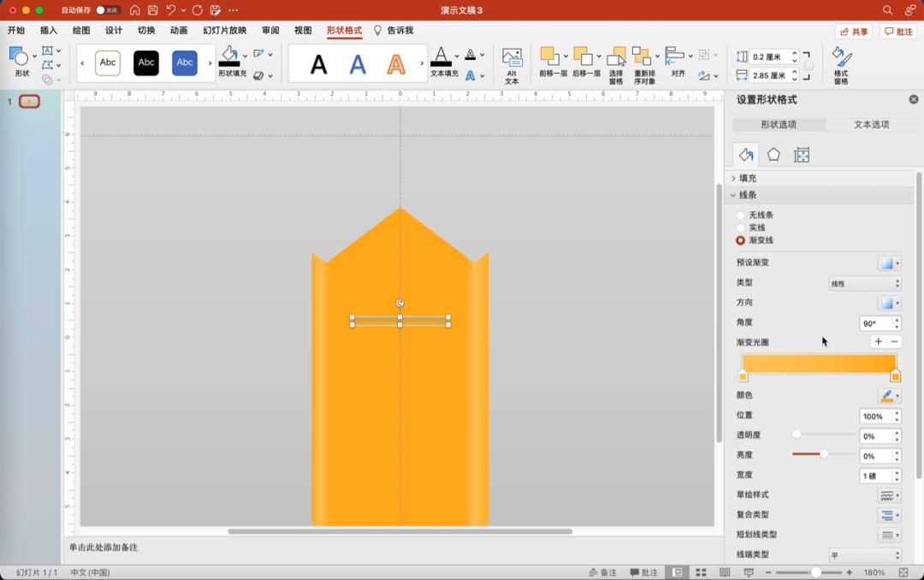Open the Selection Pane (选择窗格) tool
The image size is (924, 580).
[x=616, y=64]
